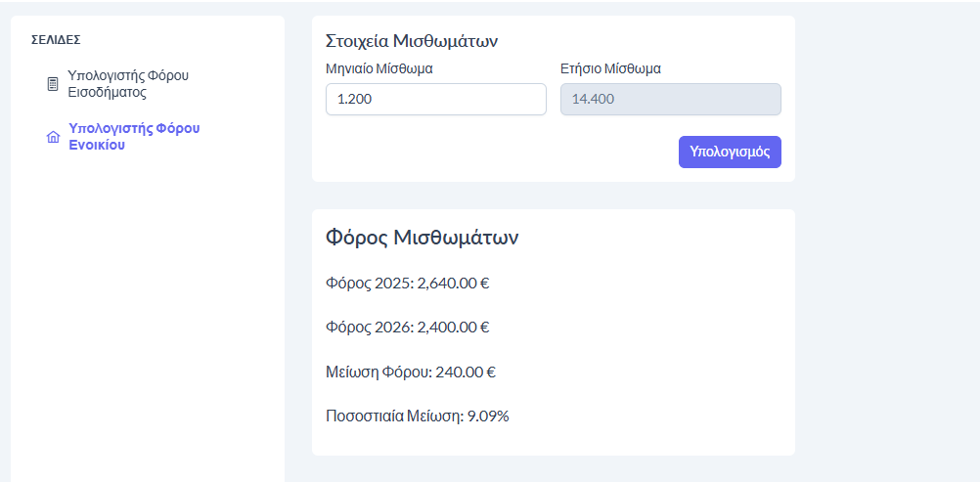980x482 pixels.
Task: Click the calculator icon beside Υπολογιστής Φόρου Εισοδήματος
Action: (53, 84)
